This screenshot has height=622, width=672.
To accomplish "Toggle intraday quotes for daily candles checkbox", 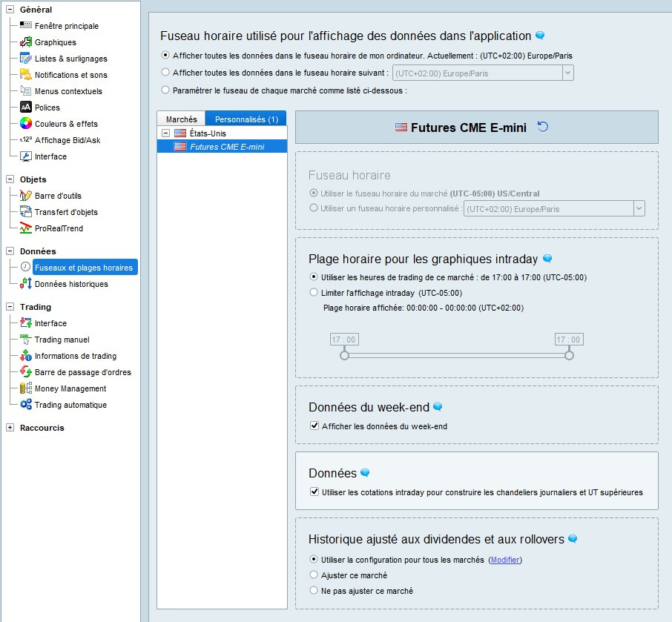I will click(314, 492).
